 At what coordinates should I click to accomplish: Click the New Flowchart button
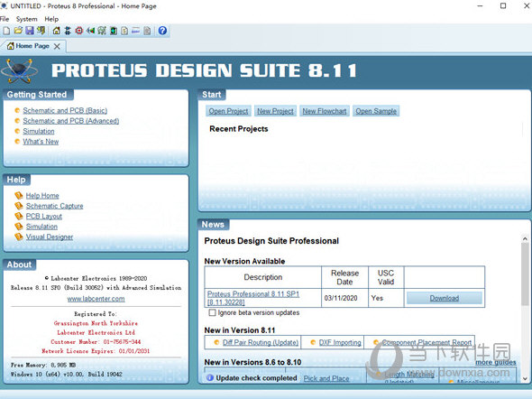[x=325, y=111]
